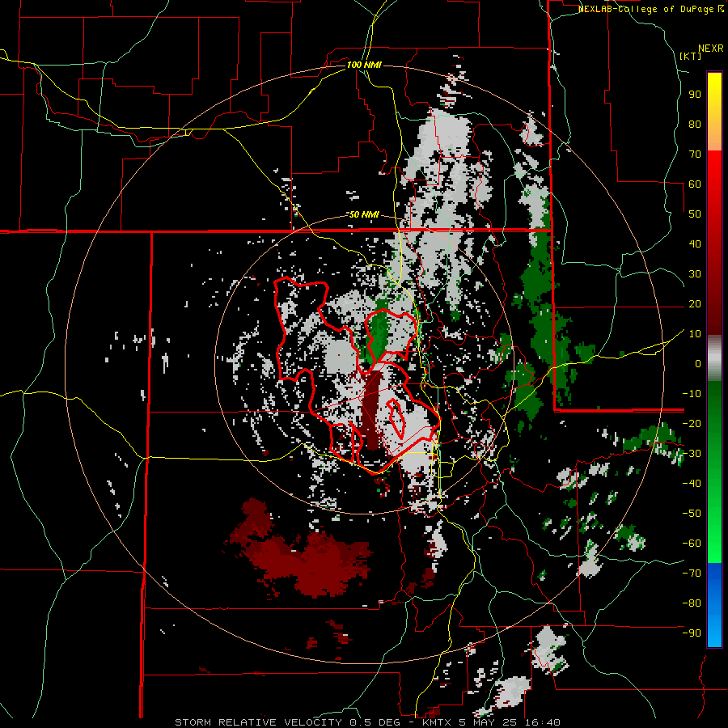Image resolution: width=728 pixels, height=728 pixels.
Task: Click the -40 value on the velocity scale
Action: [x=692, y=484]
